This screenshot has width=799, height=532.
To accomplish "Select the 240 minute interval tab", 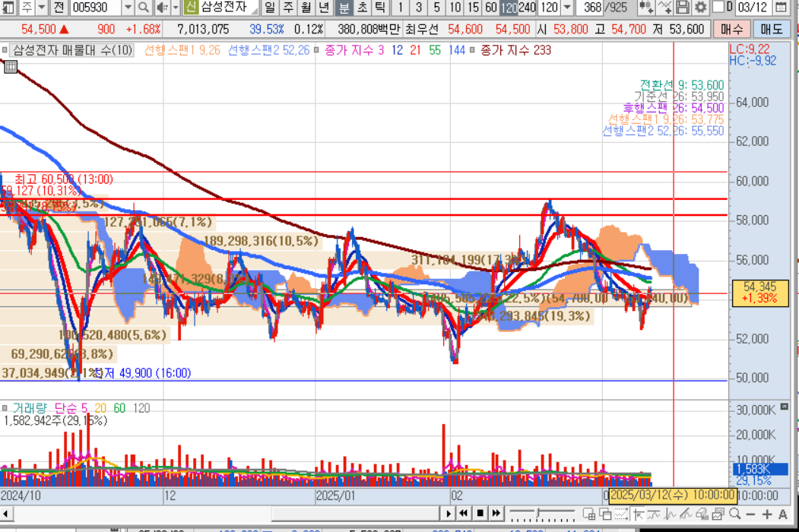I will (x=526, y=8).
